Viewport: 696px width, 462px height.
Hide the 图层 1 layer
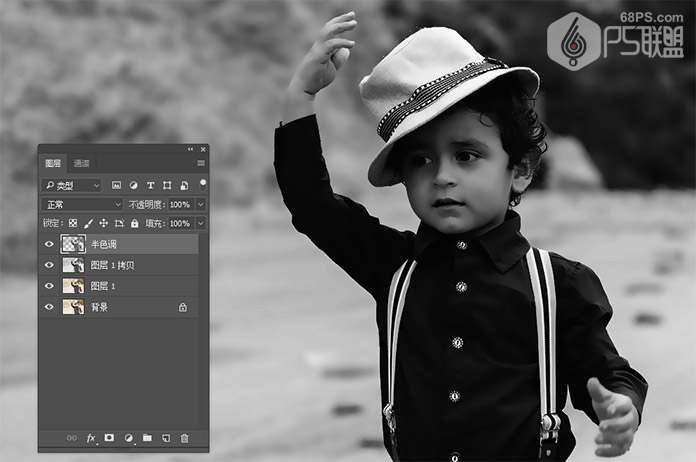49,286
